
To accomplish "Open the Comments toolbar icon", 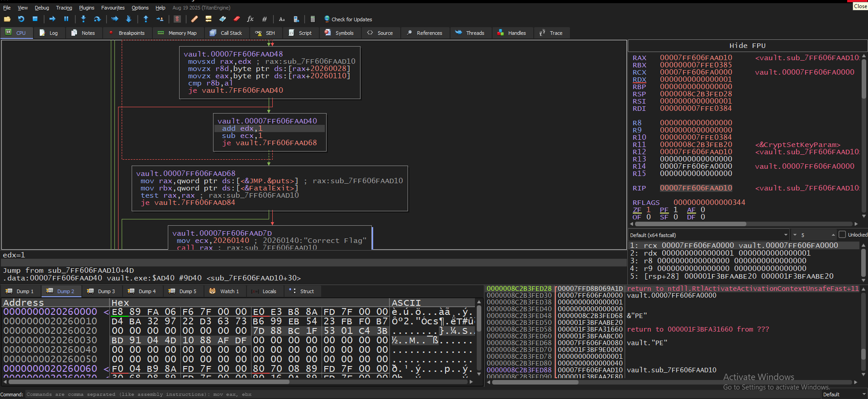I will [x=209, y=19].
